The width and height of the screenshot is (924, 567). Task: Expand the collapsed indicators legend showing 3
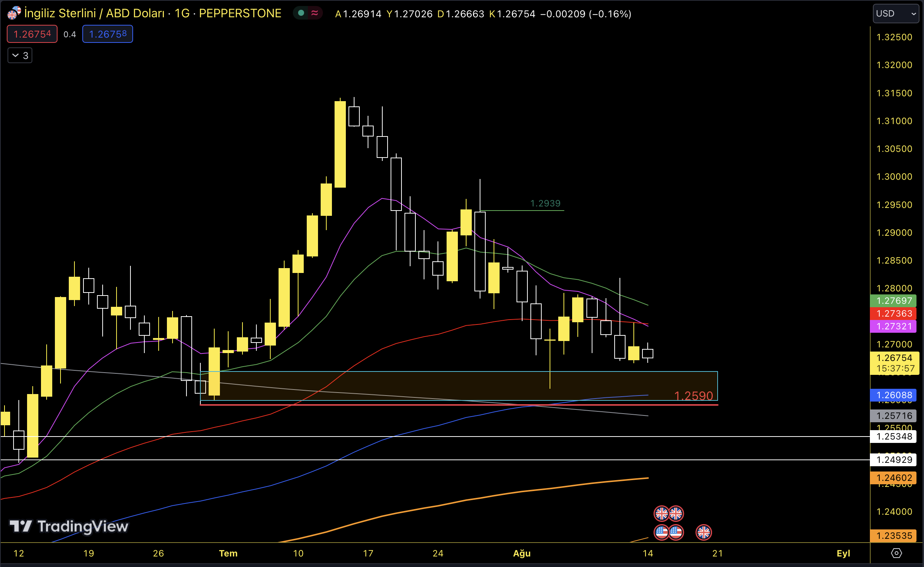click(20, 56)
